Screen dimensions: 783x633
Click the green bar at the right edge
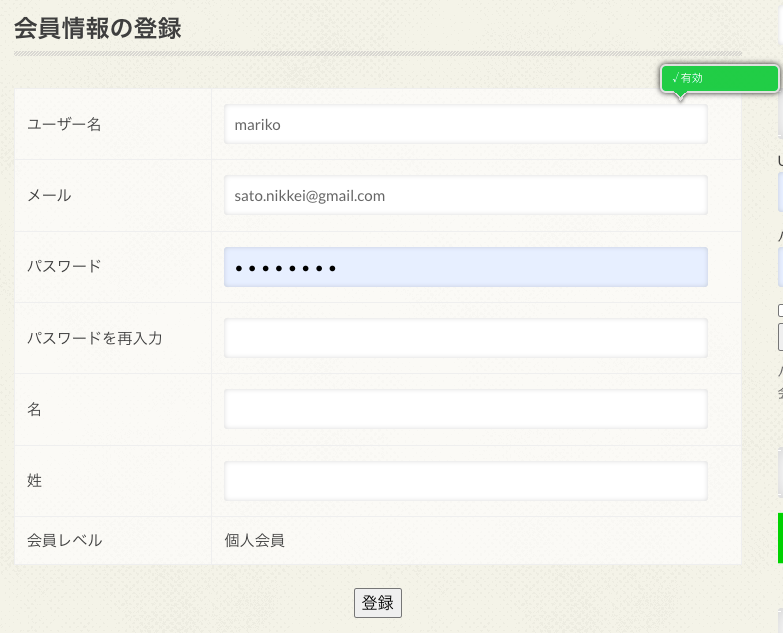(x=780, y=538)
